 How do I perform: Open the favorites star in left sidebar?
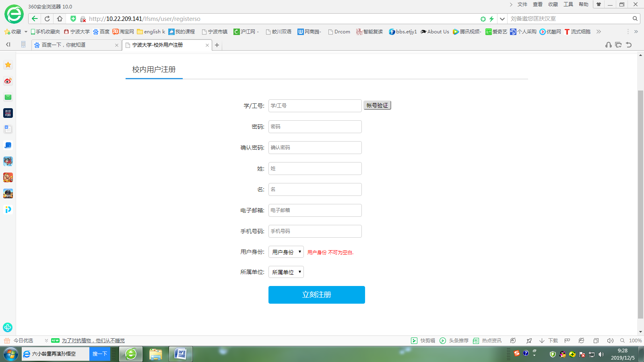point(8,65)
